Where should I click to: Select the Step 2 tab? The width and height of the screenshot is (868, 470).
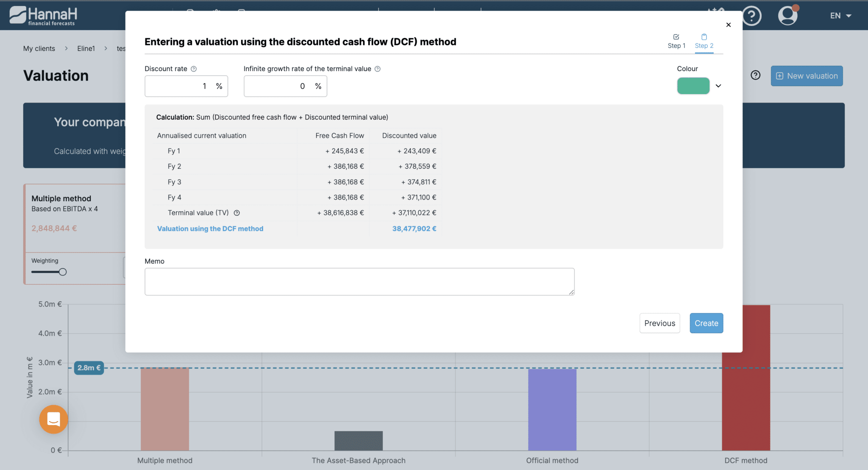pyautogui.click(x=704, y=42)
